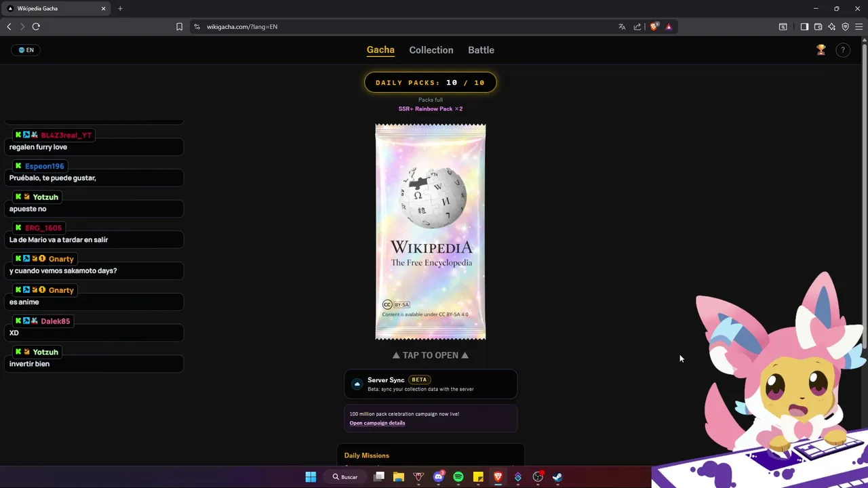Open the Windows Start menu
The image size is (868, 488).
point(311,477)
